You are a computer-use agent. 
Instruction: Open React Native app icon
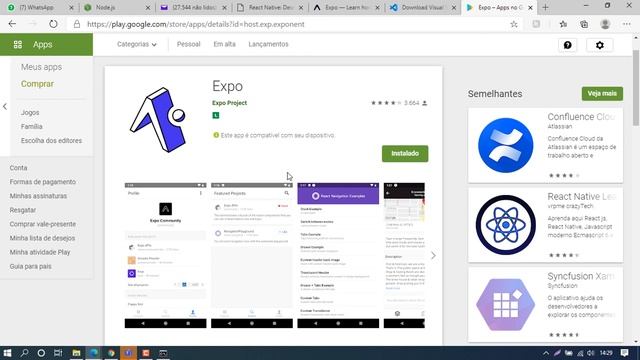pos(505,225)
